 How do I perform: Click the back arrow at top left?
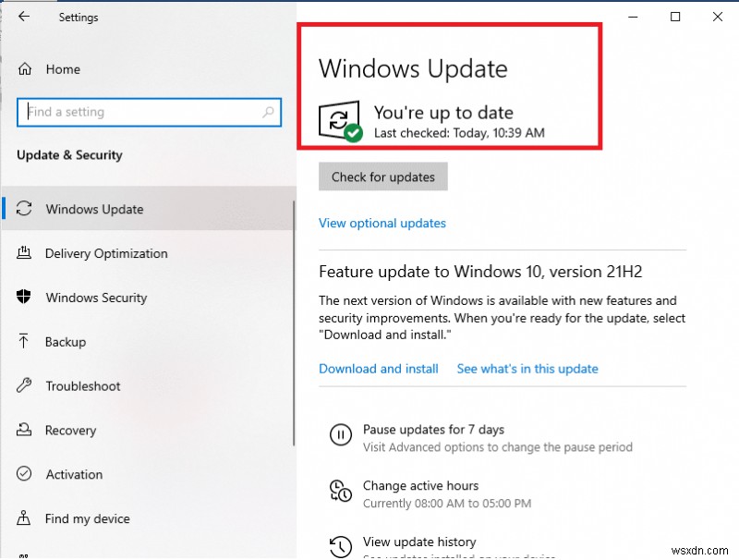(25, 17)
